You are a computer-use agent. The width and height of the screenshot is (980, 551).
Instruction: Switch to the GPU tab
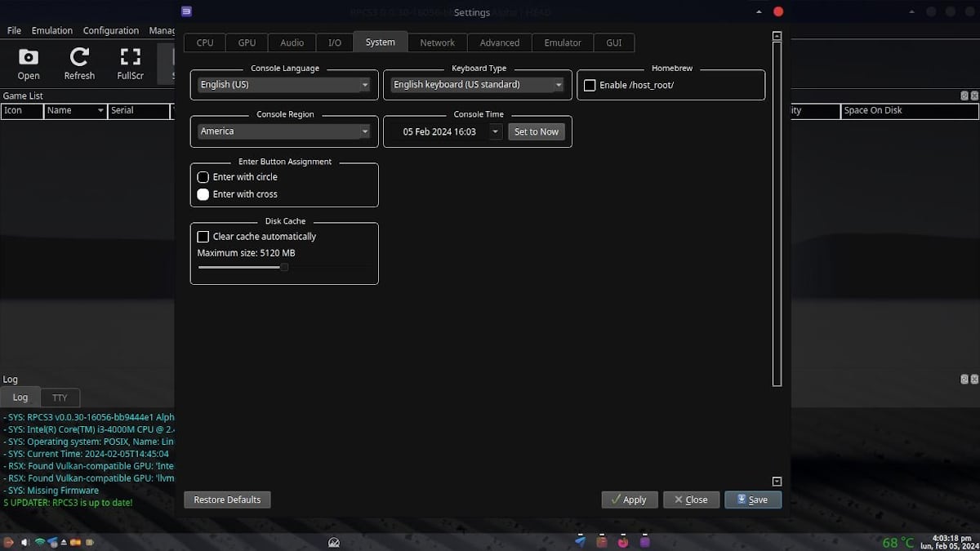tap(247, 42)
